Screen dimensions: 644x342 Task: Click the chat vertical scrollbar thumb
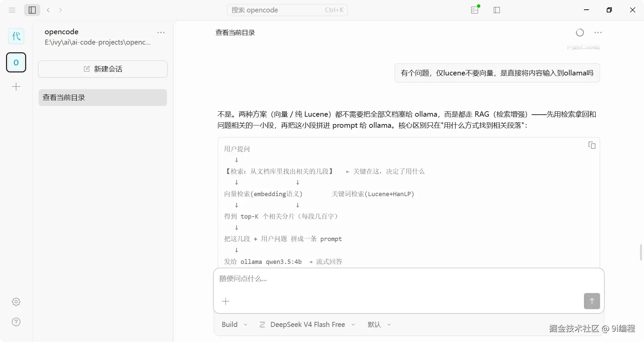click(x=641, y=252)
